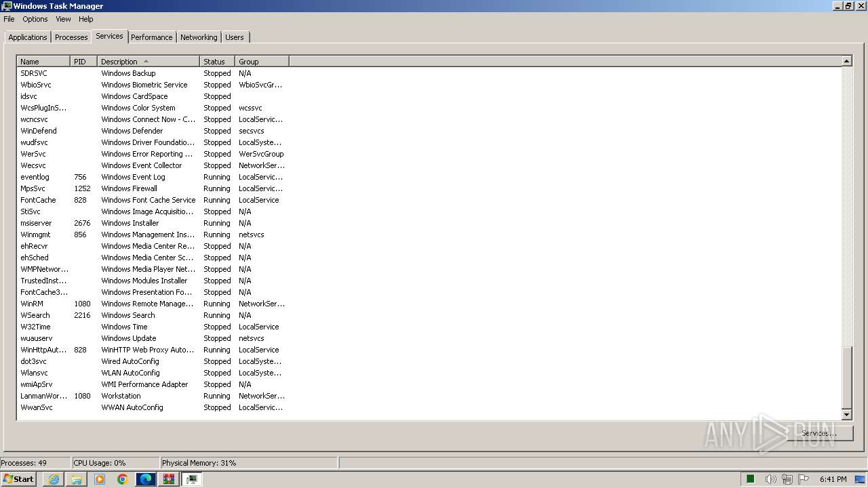Click the taskbar clock showing 6:41 PM

point(833,479)
